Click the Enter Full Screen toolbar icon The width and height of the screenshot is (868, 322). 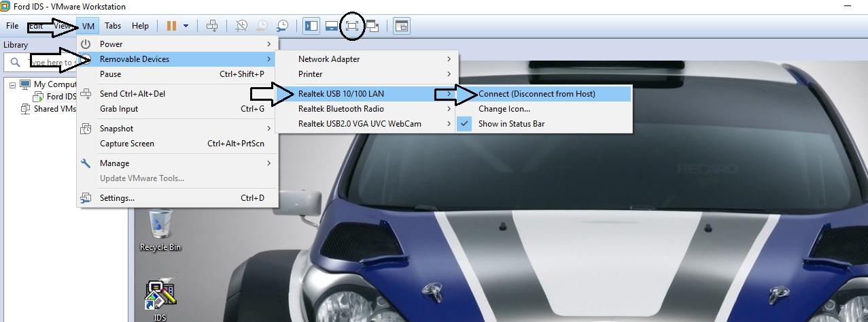click(351, 26)
